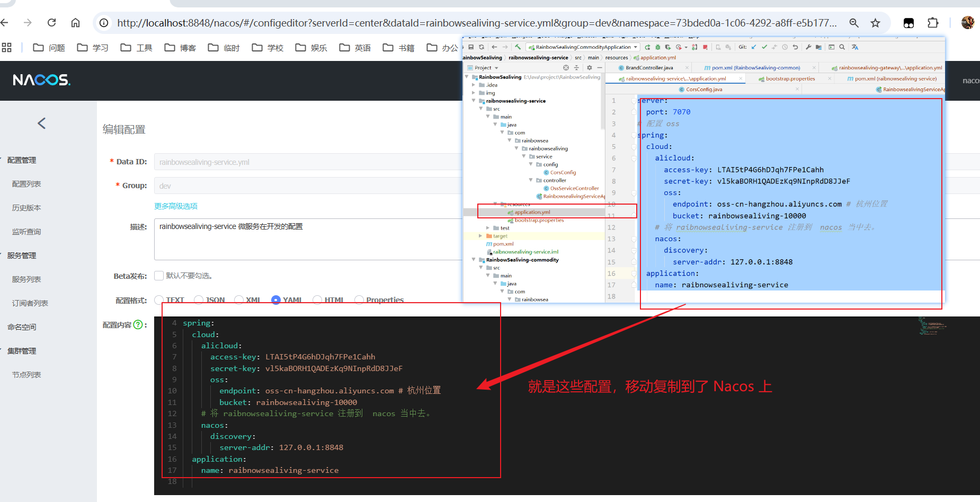The image size is (980, 502).
Task: Expand the img folder arrow
Action: pos(474,93)
